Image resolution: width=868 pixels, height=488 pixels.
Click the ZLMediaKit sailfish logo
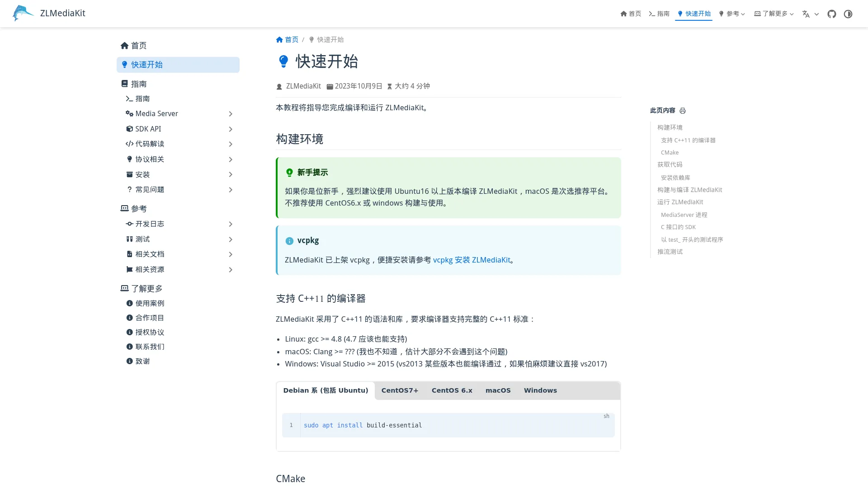pyautogui.click(x=23, y=13)
